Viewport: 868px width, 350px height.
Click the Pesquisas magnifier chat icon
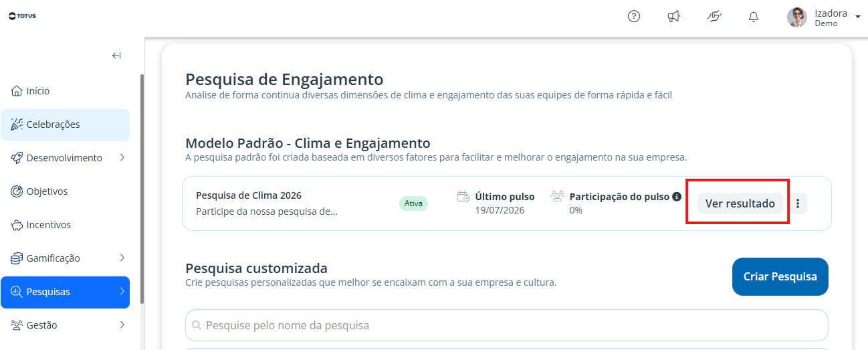point(17,292)
